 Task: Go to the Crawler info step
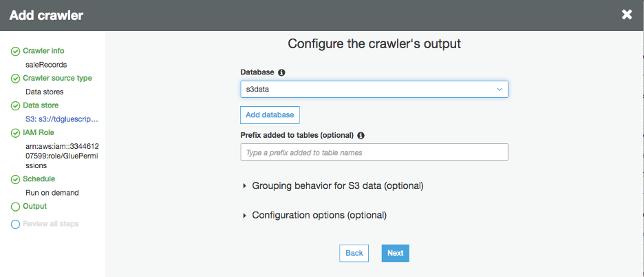tap(44, 51)
